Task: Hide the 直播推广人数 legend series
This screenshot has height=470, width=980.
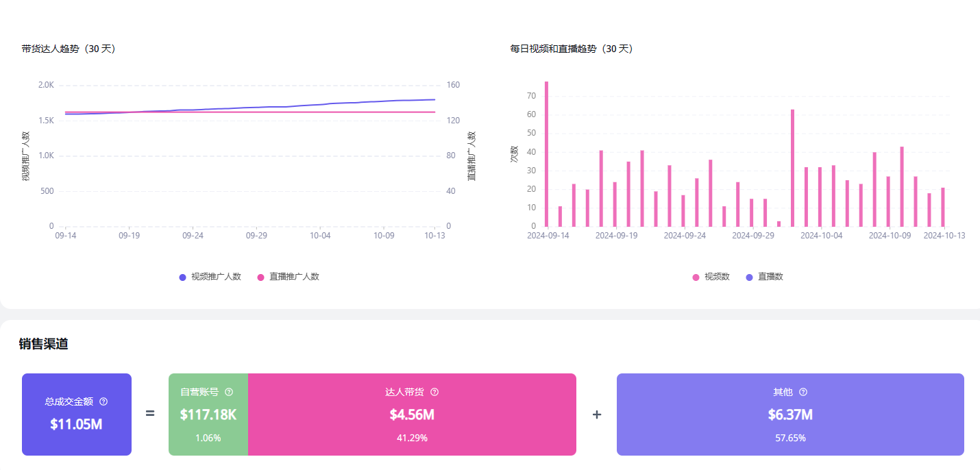Action: point(288,277)
